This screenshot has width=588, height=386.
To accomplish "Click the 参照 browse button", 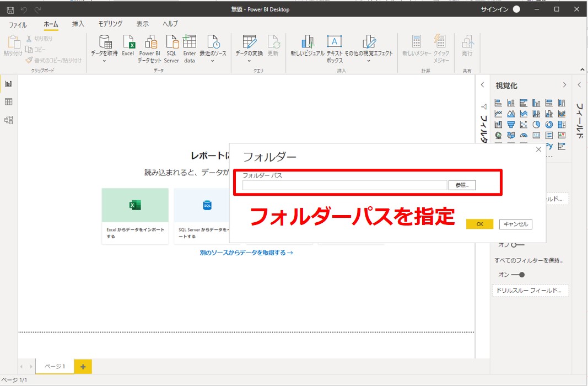I will click(x=462, y=185).
